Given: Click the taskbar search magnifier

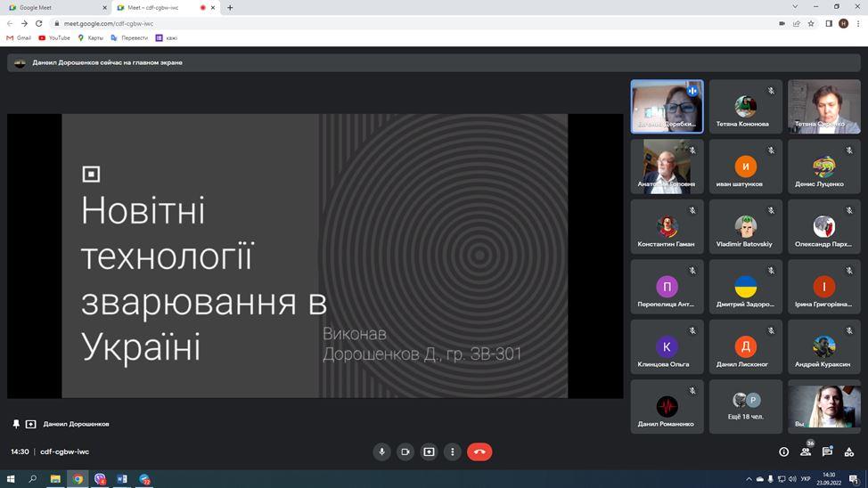Looking at the screenshot, I should click(33, 478).
